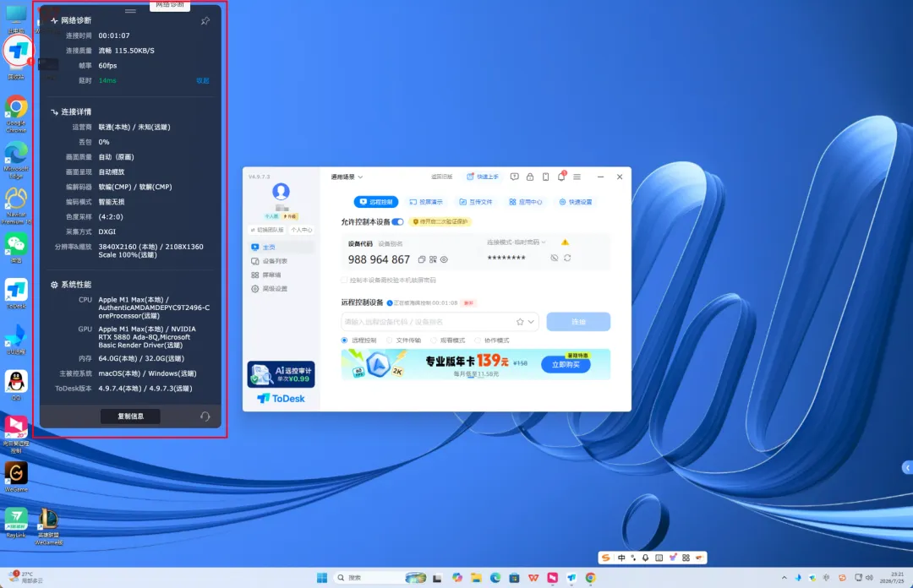Click the Windows Start button
The height and width of the screenshot is (588, 913).
(322, 578)
